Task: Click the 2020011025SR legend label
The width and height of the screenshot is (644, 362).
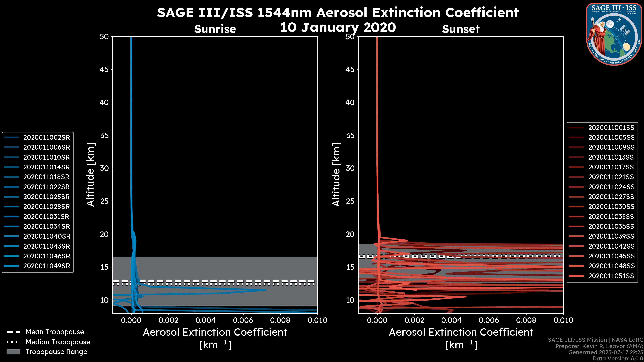Action: 46,197
